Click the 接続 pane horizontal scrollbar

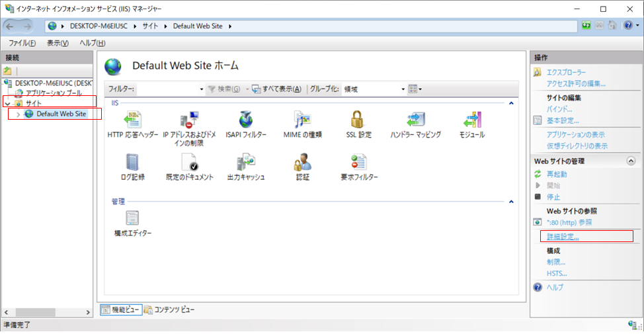coord(47,312)
